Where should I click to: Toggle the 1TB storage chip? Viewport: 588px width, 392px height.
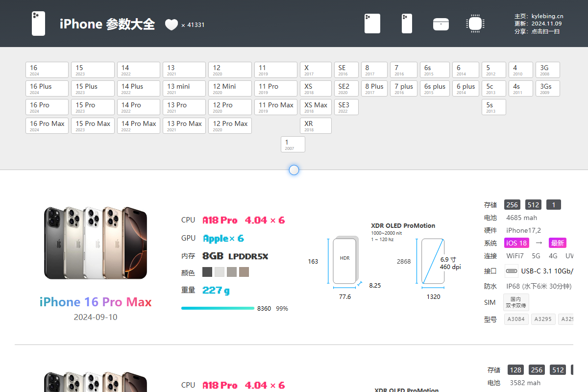point(553,204)
